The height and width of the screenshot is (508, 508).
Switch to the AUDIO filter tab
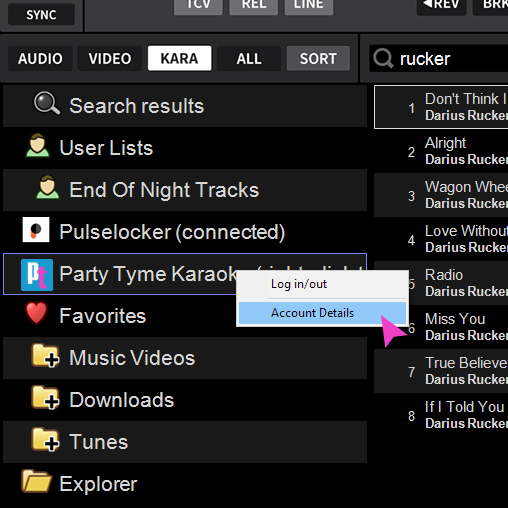[x=40, y=58]
